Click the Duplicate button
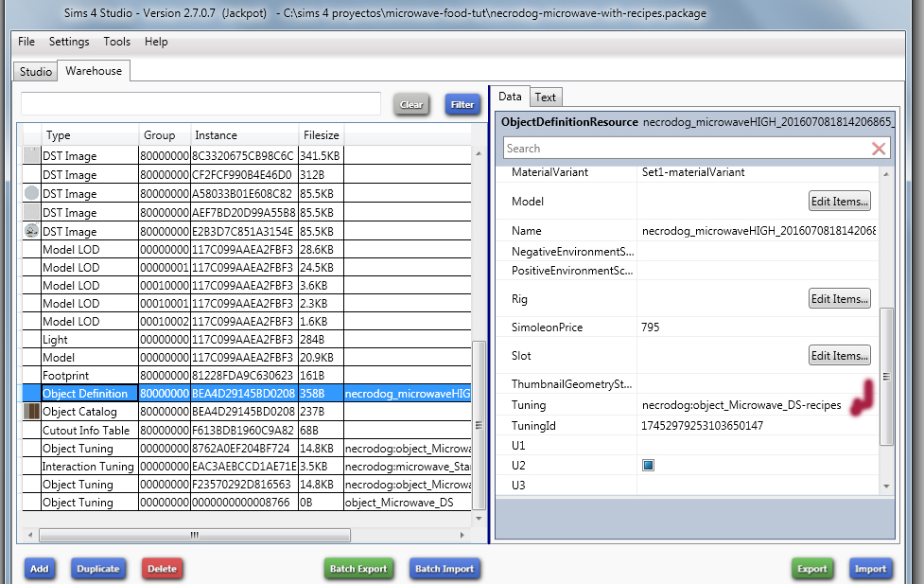The height and width of the screenshot is (584, 924). point(97,569)
